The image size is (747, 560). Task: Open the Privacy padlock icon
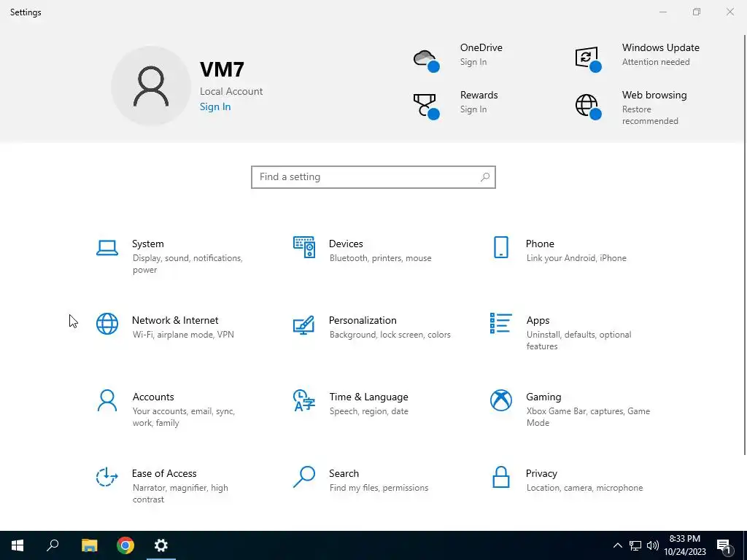click(500, 477)
